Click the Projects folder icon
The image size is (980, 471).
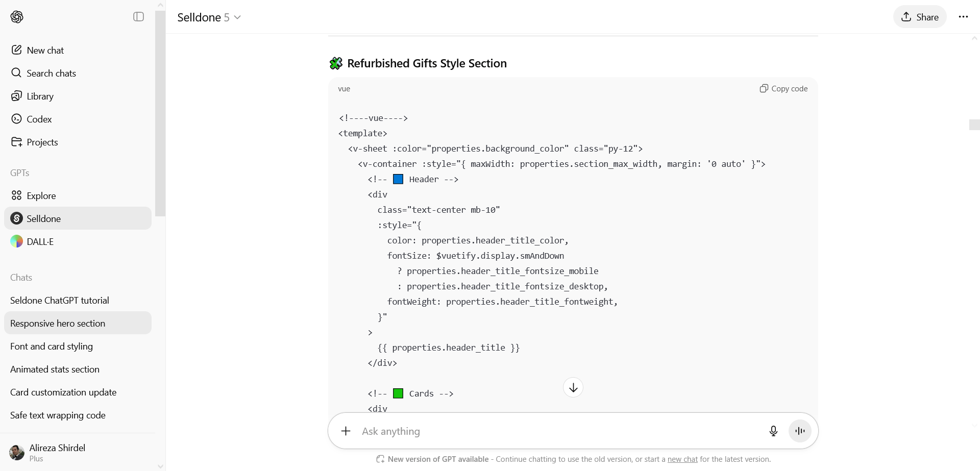[17, 142]
